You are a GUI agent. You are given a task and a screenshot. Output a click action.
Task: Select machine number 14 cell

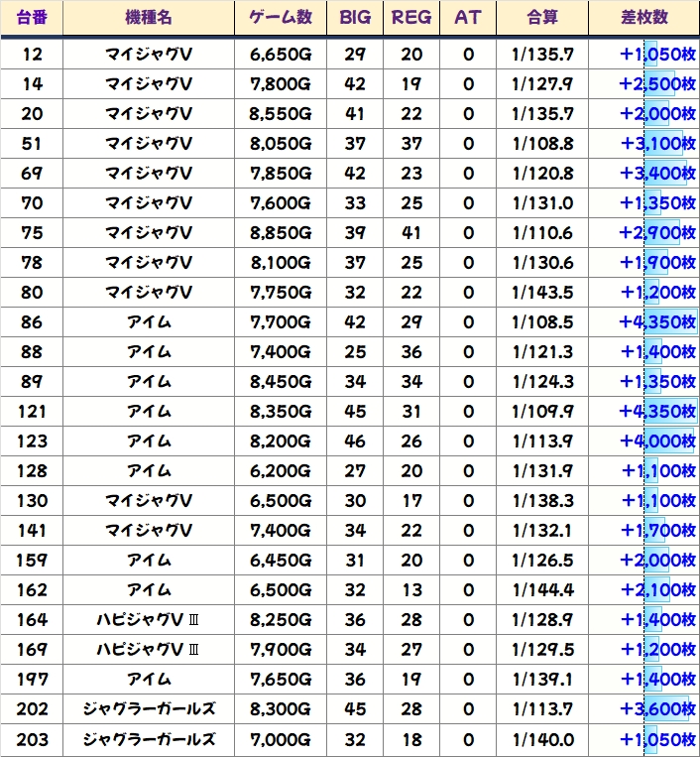[32, 84]
